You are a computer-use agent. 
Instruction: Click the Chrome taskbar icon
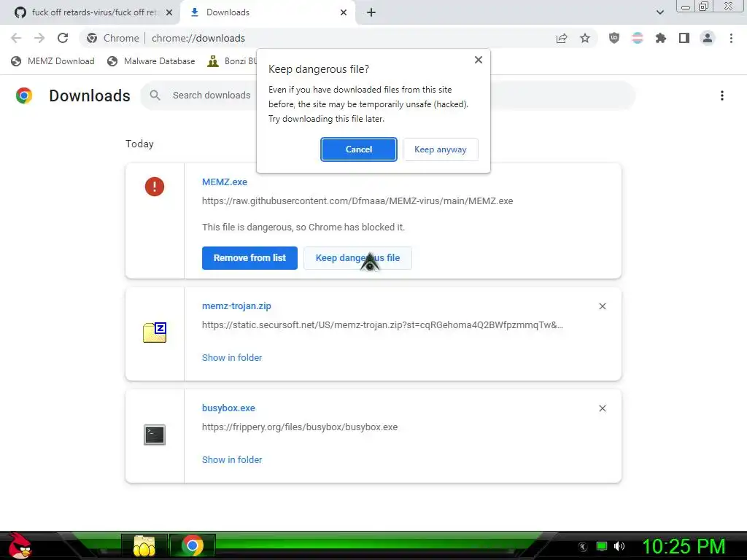click(x=193, y=545)
